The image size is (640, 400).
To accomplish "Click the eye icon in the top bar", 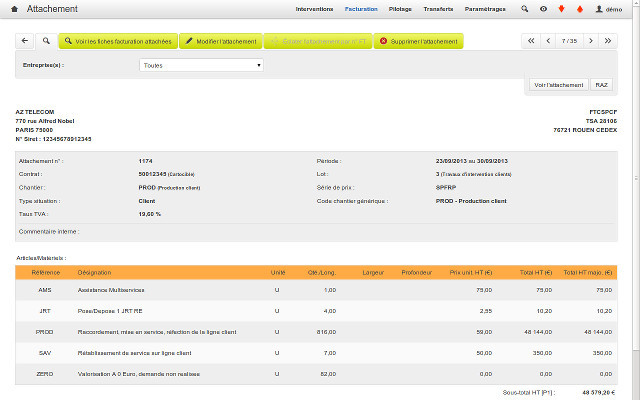I will [543, 9].
